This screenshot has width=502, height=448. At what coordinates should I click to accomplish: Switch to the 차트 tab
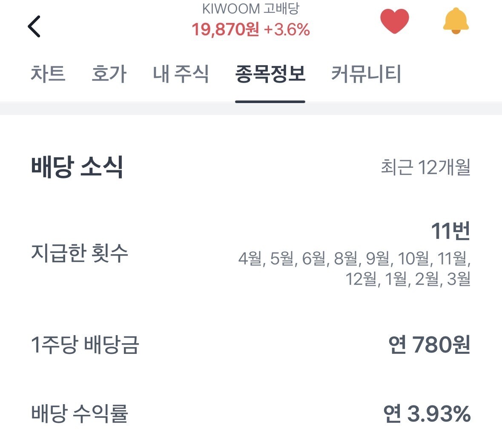click(48, 74)
